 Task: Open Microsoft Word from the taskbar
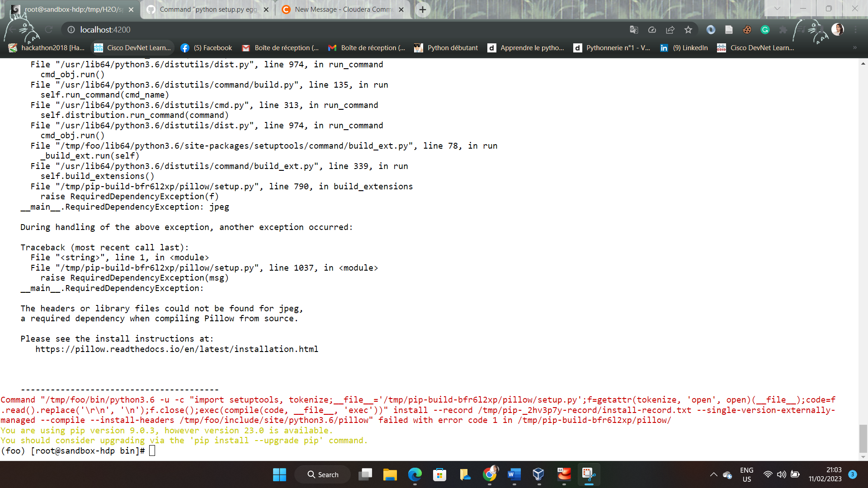513,474
